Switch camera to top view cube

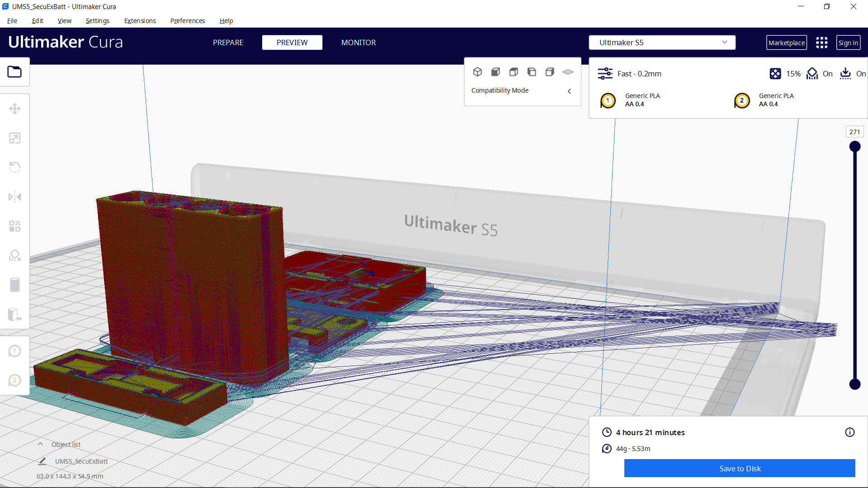(514, 72)
